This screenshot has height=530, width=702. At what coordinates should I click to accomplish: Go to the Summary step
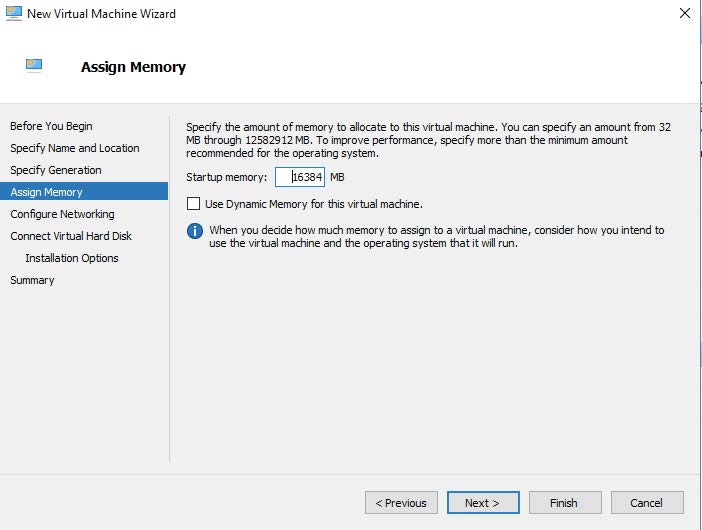pyautogui.click(x=32, y=280)
